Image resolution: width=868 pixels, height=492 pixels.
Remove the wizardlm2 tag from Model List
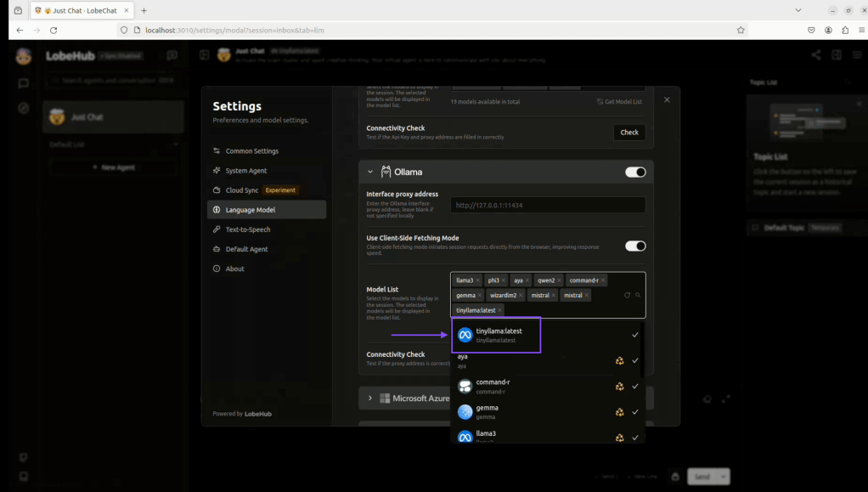pyautogui.click(x=521, y=296)
